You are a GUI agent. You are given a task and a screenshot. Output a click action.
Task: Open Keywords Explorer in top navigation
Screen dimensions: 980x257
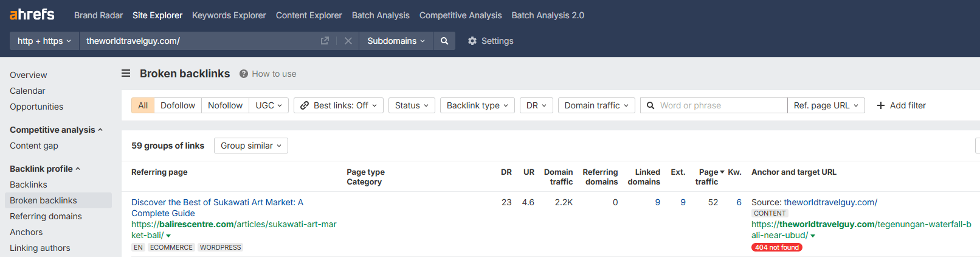click(x=229, y=15)
